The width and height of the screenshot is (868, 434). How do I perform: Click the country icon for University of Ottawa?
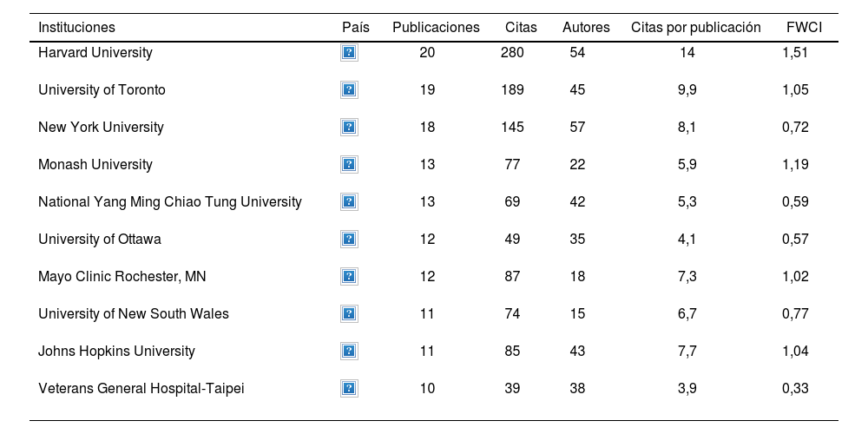click(x=349, y=240)
